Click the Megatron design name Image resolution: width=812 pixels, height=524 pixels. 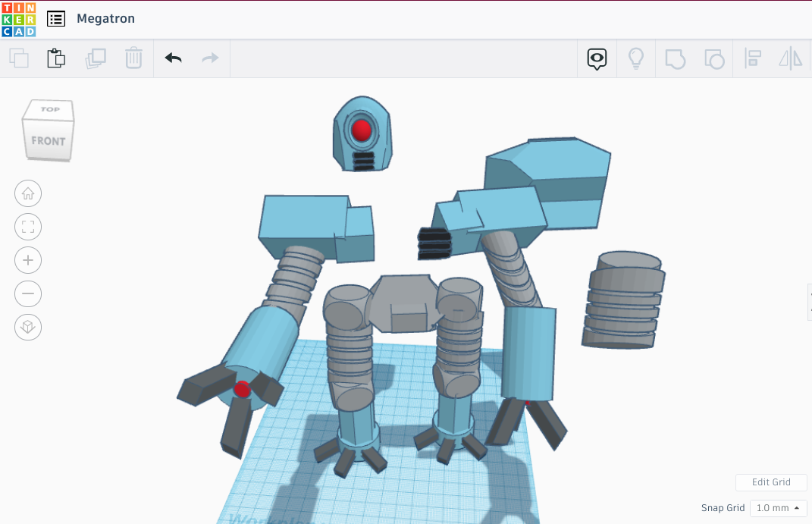(105, 19)
